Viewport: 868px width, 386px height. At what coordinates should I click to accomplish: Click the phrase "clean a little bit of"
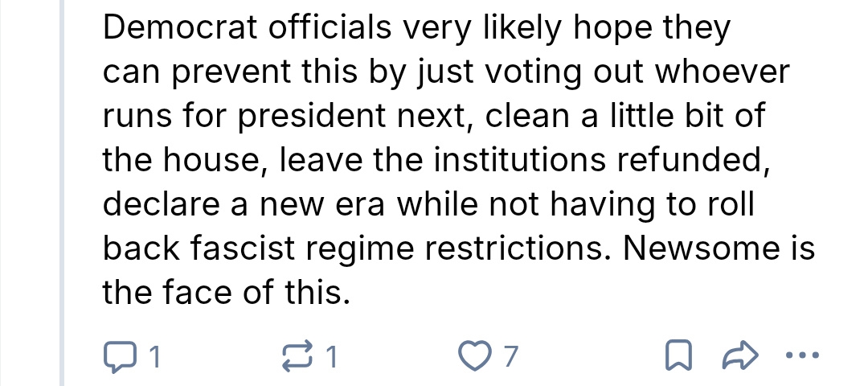coord(624,117)
